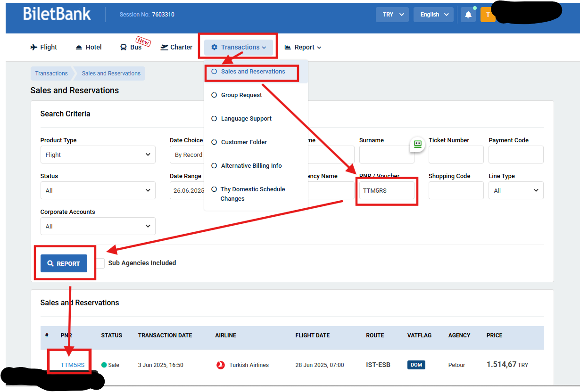Open the Charter menu
The width and height of the screenshot is (580, 392).
(176, 47)
